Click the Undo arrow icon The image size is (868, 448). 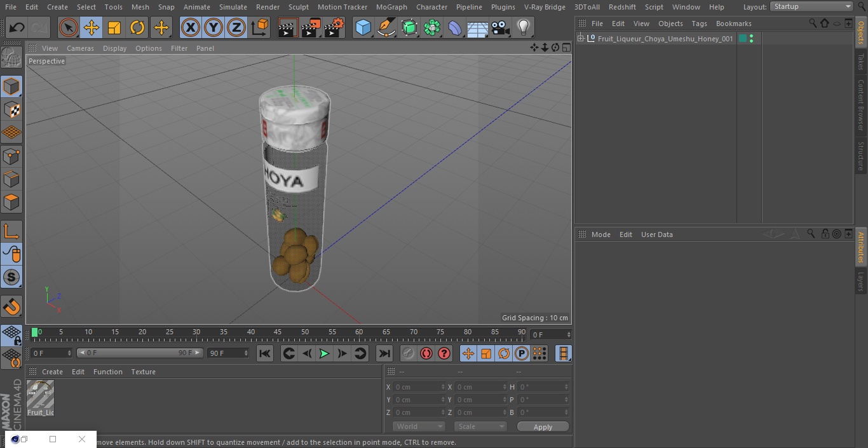(17, 27)
